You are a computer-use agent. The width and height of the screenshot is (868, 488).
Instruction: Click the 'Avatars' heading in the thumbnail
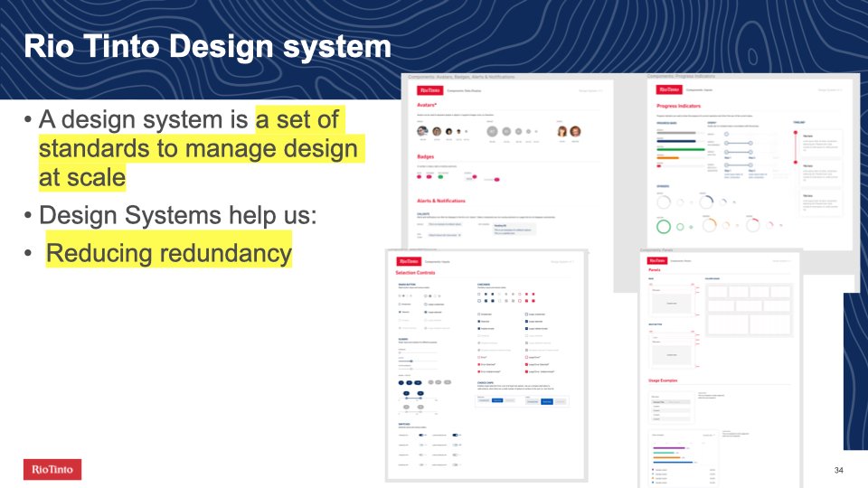(x=426, y=105)
